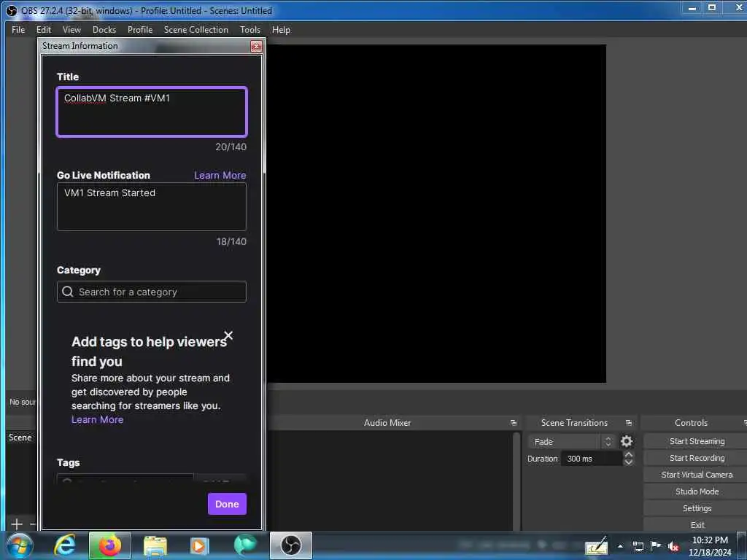This screenshot has height=560, width=747.
Task: Click the Search for a category field
Action: (x=152, y=292)
